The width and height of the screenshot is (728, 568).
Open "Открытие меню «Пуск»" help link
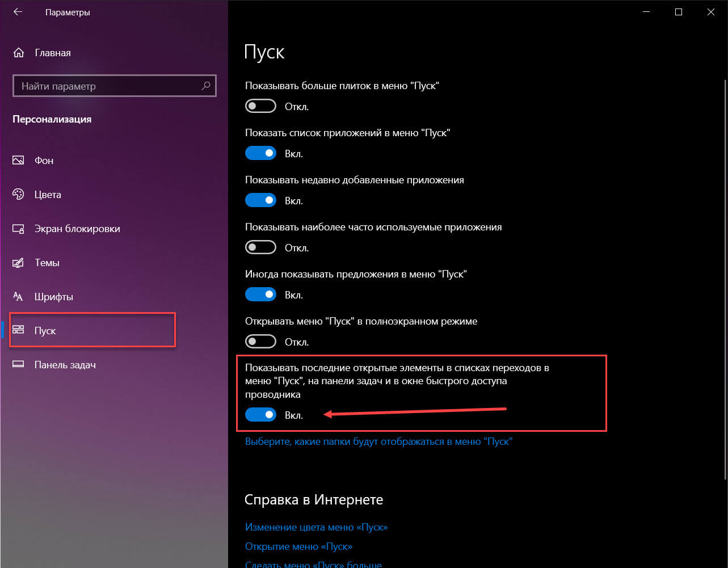tap(298, 546)
